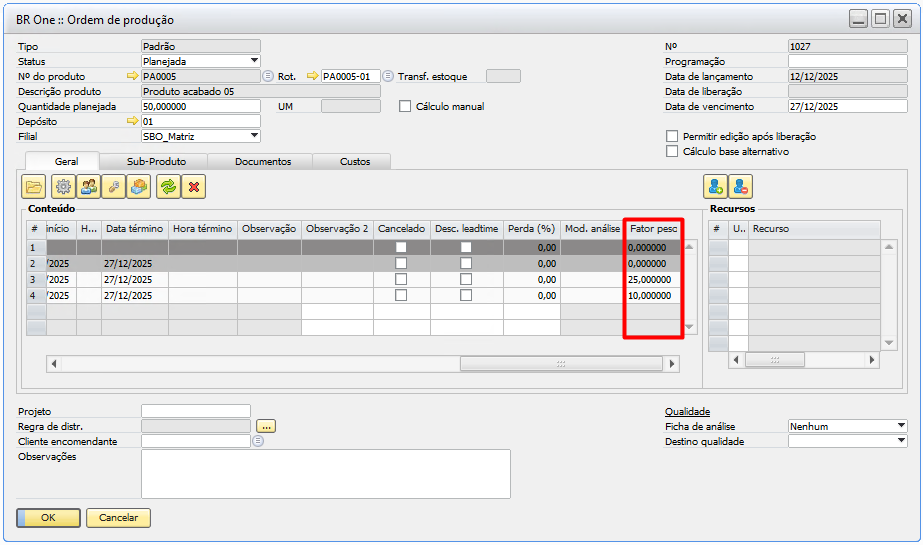Open the Status dropdown
This screenshot has height=545, width=923.
coord(254,61)
